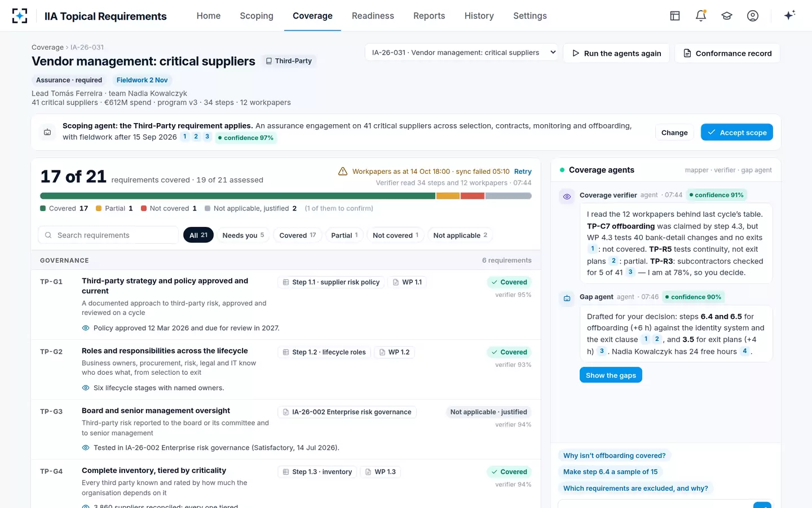Switch to the History tab
The height and width of the screenshot is (508, 812).
pyautogui.click(x=479, y=16)
